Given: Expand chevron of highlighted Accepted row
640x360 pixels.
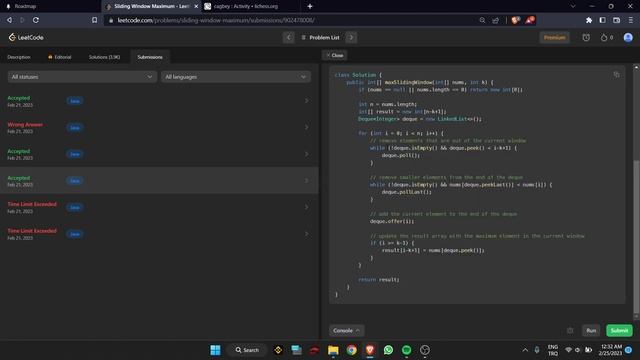Looking at the screenshot, I should pyautogui.click(x=307, y=181).
